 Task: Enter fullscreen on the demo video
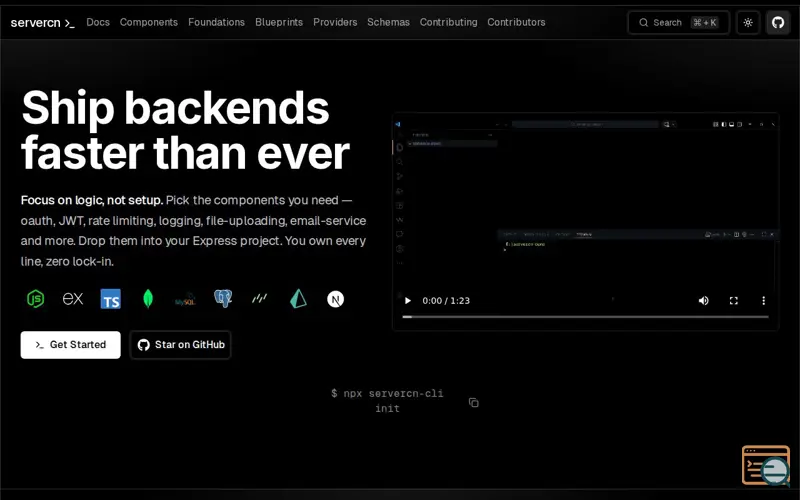[x=734, y=301]
